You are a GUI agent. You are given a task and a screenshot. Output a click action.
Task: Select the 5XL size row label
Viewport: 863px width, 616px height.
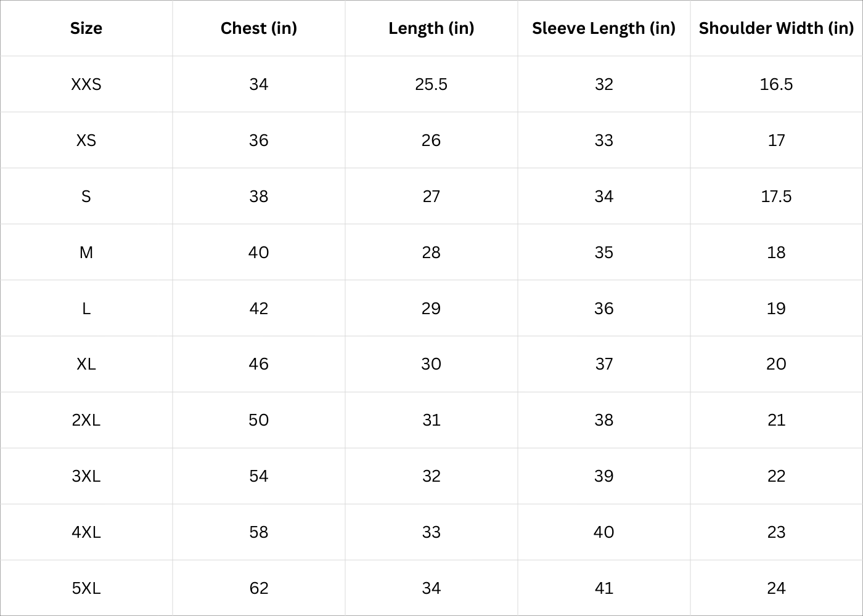(x=86, y=588)
